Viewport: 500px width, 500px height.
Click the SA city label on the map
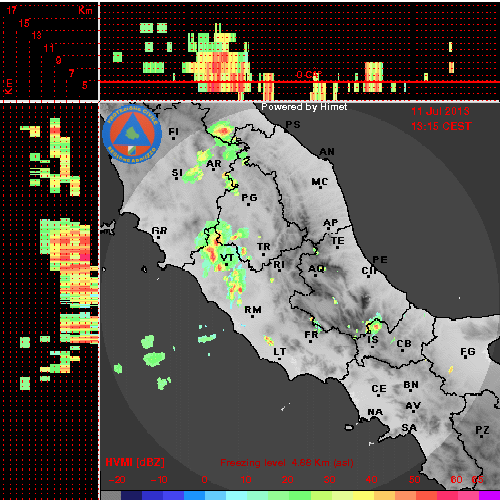pos(409,428)
